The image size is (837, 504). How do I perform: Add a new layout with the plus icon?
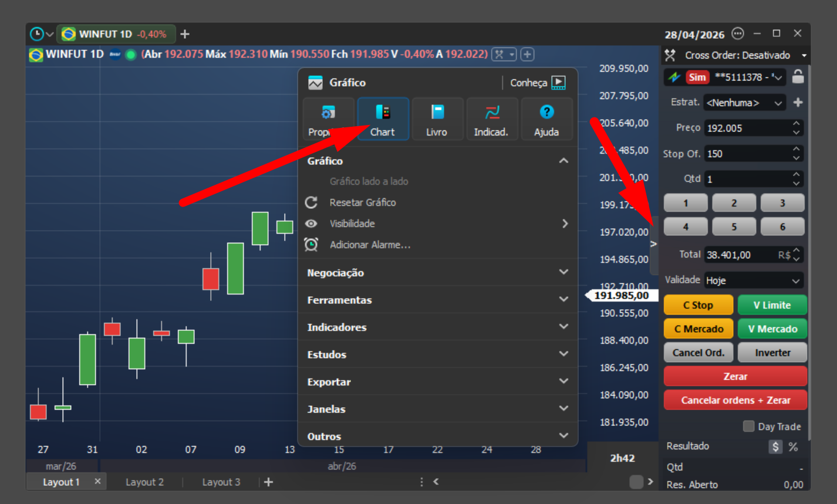[x=268, y=482]
